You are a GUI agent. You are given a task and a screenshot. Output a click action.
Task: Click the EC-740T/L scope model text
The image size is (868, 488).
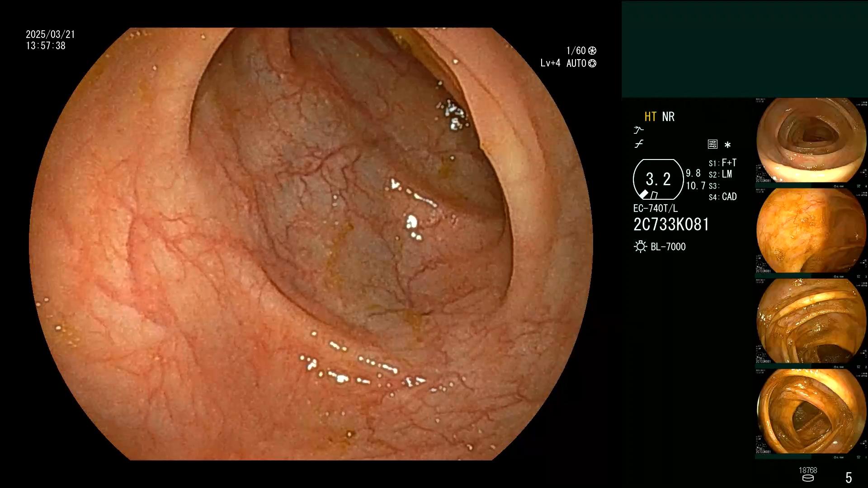pyautogui.click(x=656, y=208)
